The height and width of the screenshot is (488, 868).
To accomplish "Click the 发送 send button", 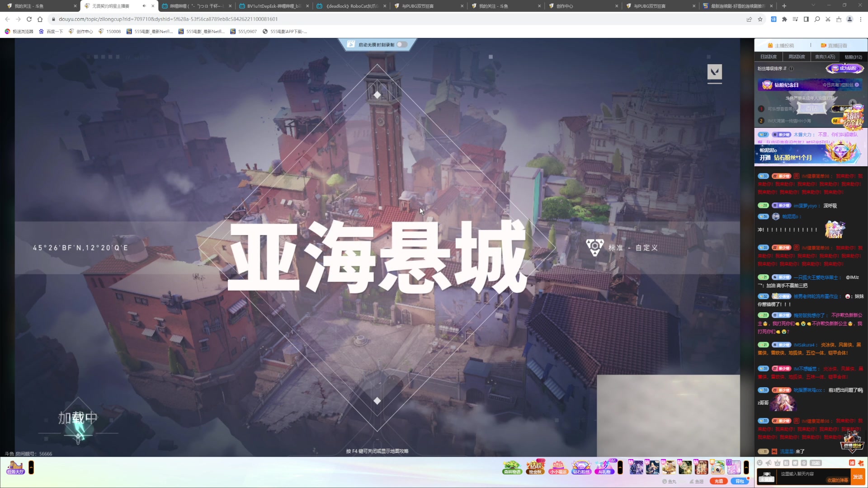I will 859,477.
